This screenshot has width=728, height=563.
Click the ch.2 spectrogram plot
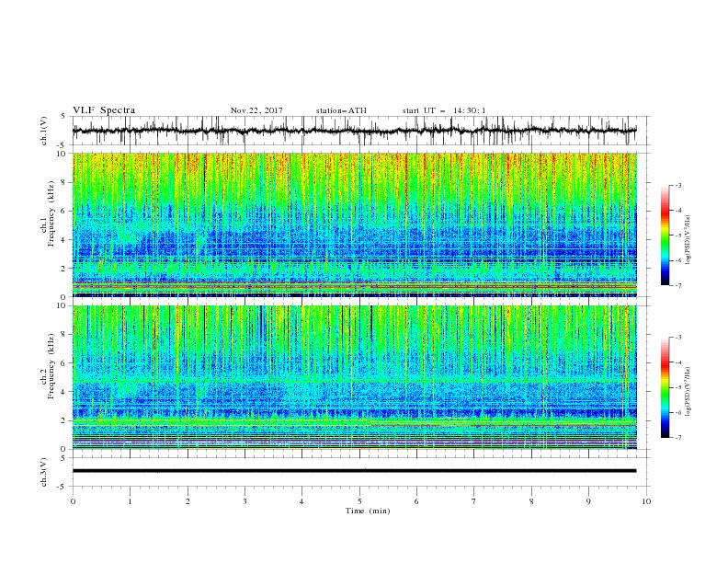tap(354, 377)
